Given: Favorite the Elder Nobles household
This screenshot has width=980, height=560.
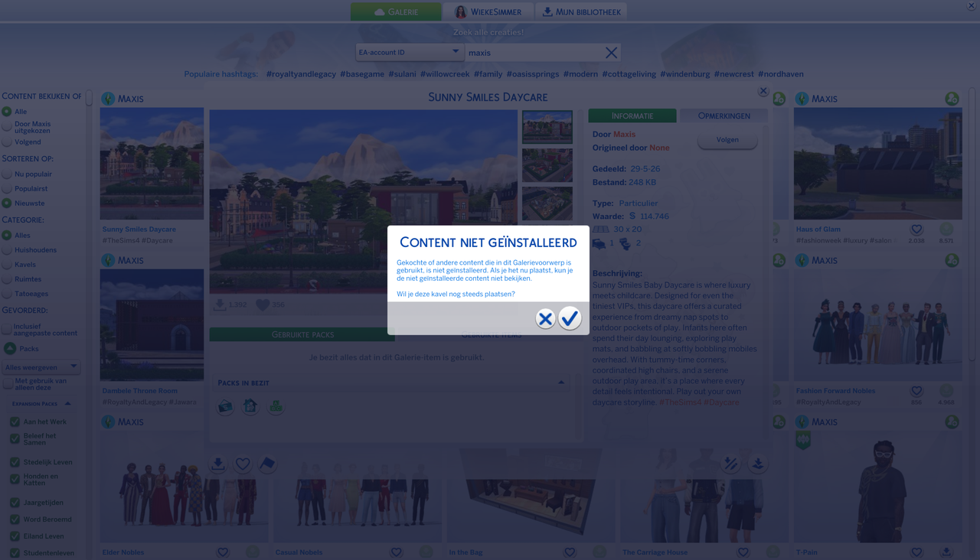Looking at the screenshot, I should click(223, 552).
